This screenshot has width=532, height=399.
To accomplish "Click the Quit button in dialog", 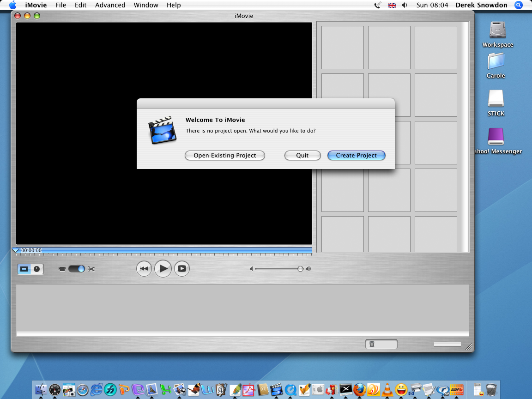I will pyautogui.click(x=302, y=155).
